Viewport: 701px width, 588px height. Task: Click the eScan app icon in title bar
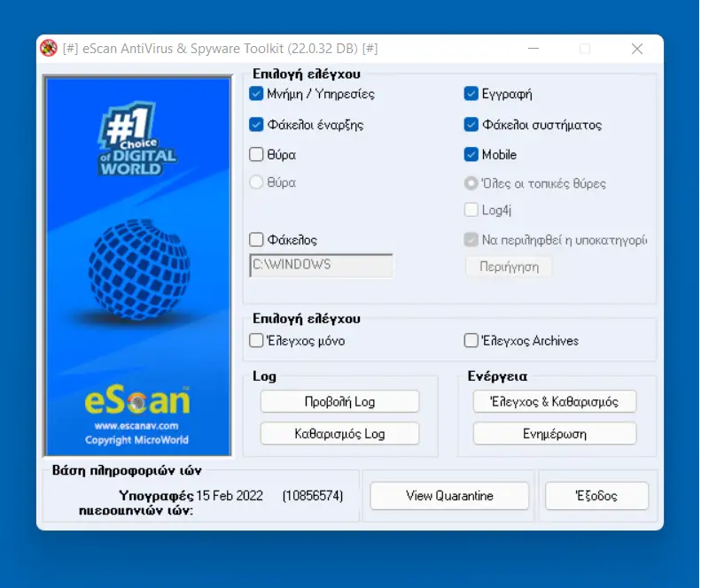pyautogui.click(x=48, y=48)
